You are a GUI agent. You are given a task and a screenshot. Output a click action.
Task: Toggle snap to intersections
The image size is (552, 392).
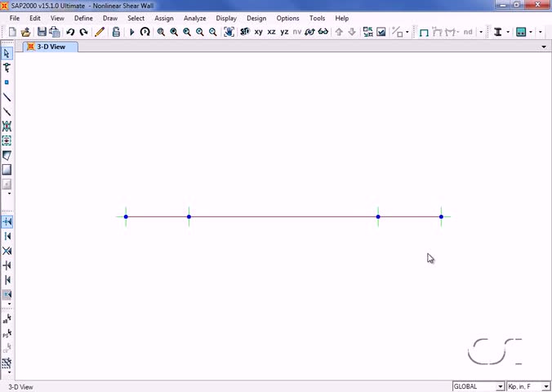[7, 251]
